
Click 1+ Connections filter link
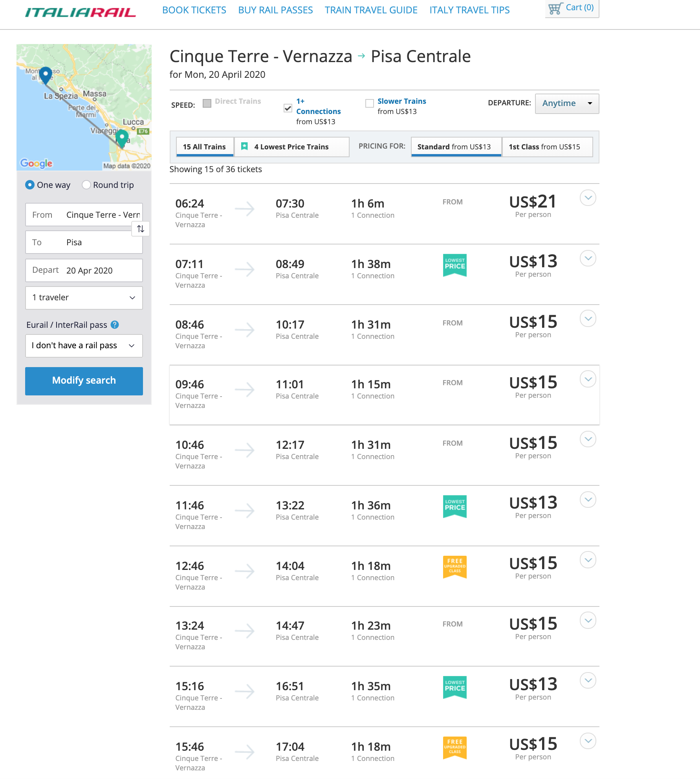(x=318, y=106)
